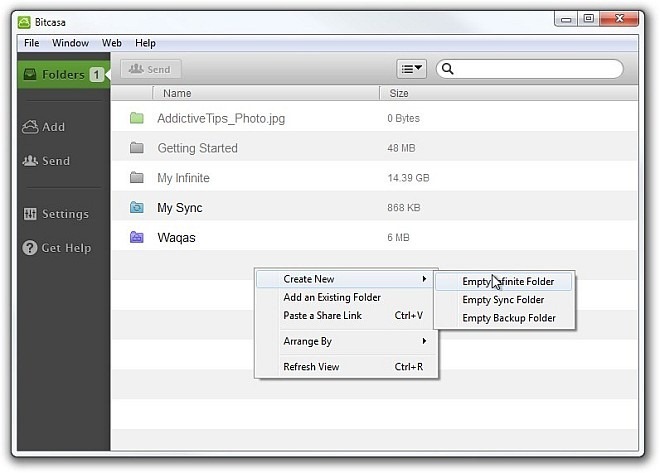Image resolution: width=660 pixels, height=473 pixels.
Task: Click the 6 MB size value
Action: (x=398, y=238)
